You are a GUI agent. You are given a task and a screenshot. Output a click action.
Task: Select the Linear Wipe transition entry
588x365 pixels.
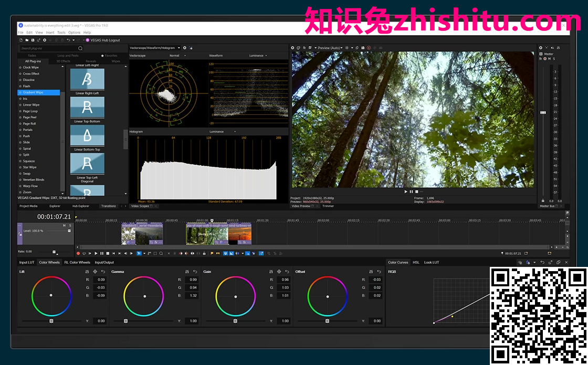31,105
